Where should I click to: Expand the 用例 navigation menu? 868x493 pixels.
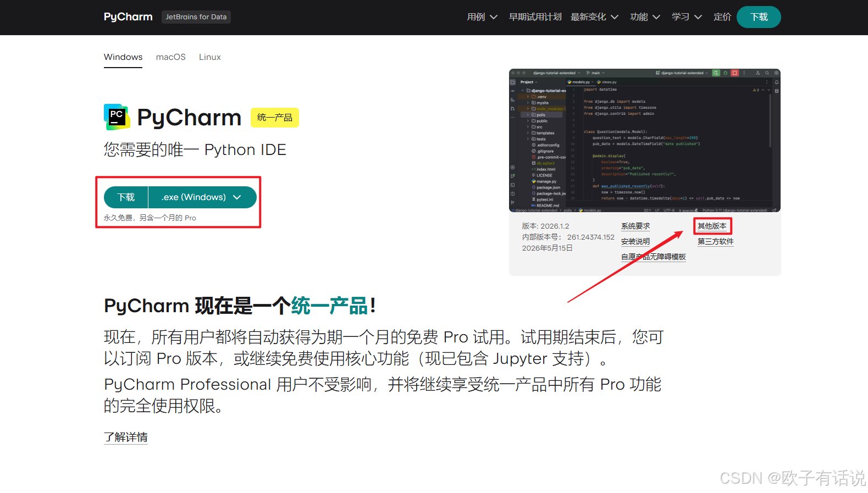[482, 17]
